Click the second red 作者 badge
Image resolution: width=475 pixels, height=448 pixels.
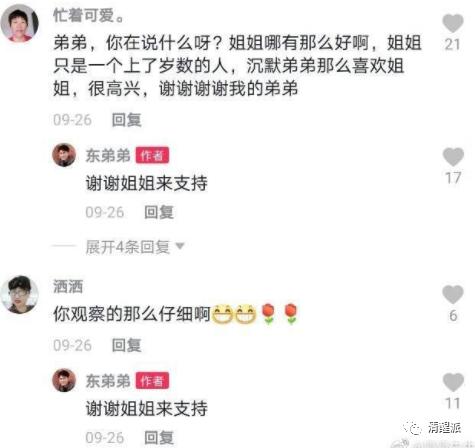(x=152, y=381)
